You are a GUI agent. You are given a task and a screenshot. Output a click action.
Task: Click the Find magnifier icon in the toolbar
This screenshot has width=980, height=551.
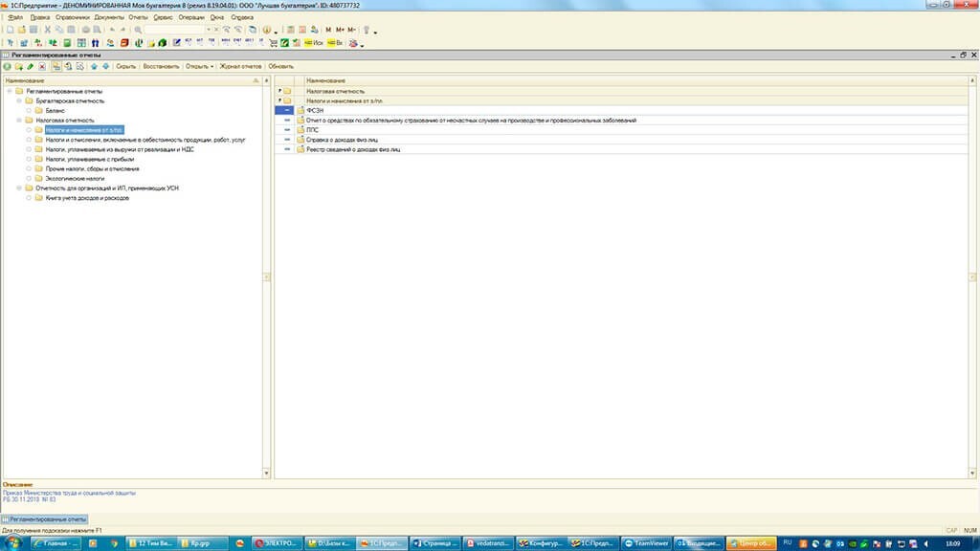138,30
